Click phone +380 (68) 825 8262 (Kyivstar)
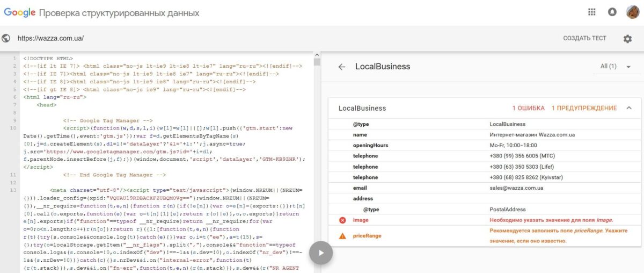 [x=525, y=177]
